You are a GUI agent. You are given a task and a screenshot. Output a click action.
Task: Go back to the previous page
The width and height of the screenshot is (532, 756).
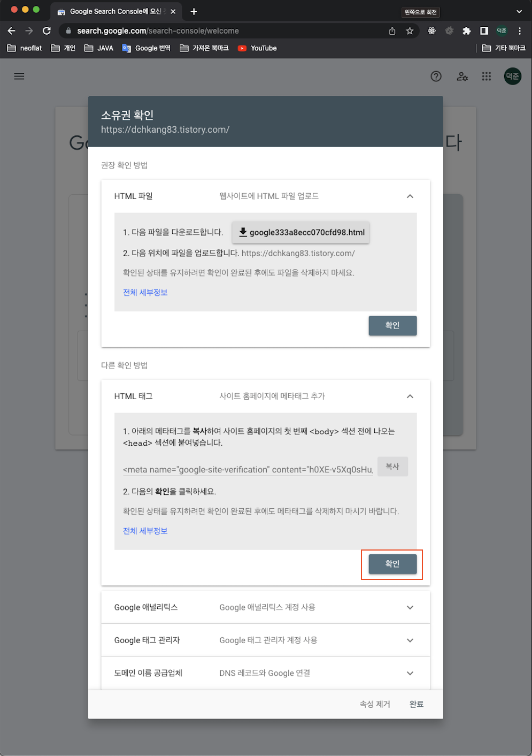[x=11, y=31]
